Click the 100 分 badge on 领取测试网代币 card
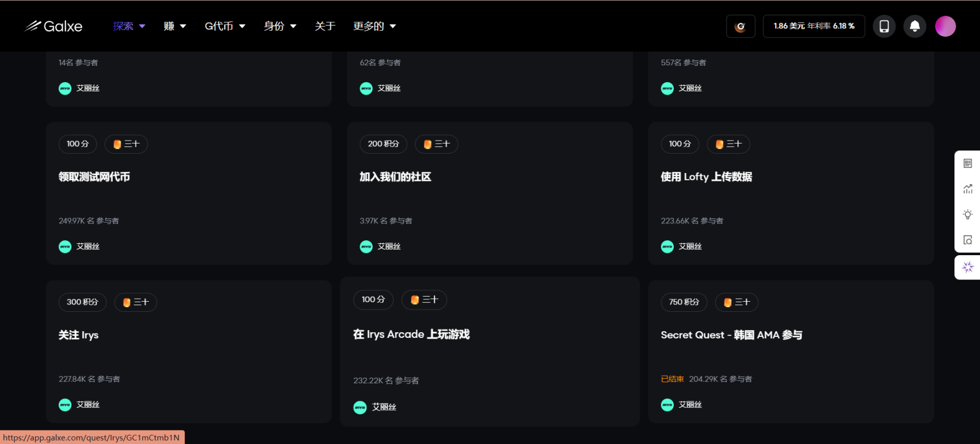 click(78, 144)
